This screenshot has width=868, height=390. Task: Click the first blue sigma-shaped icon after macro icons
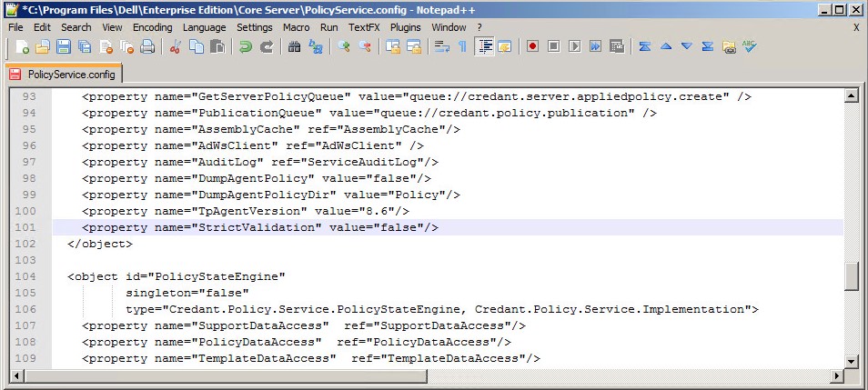pyautogui.click(x=644, y=47)
